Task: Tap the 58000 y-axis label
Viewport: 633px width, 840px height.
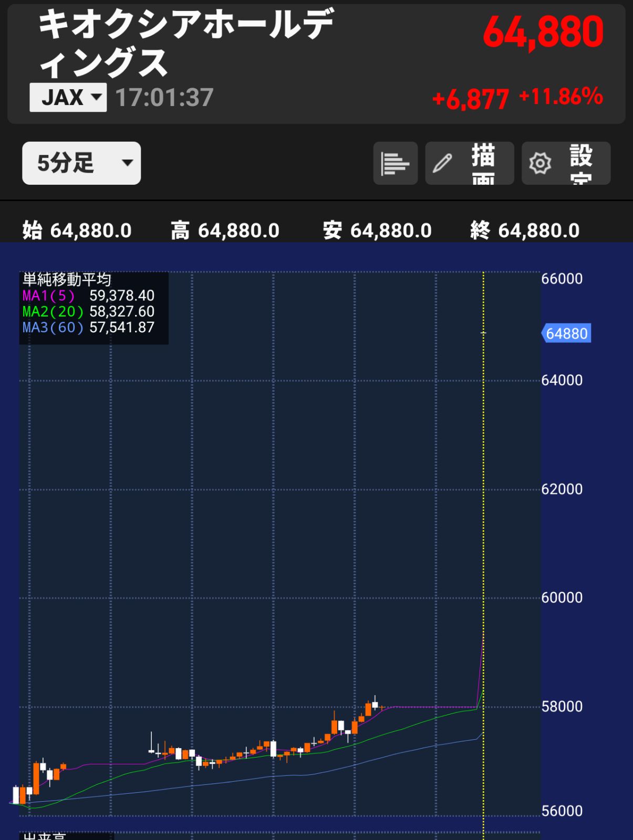Action: pos(562,707)
